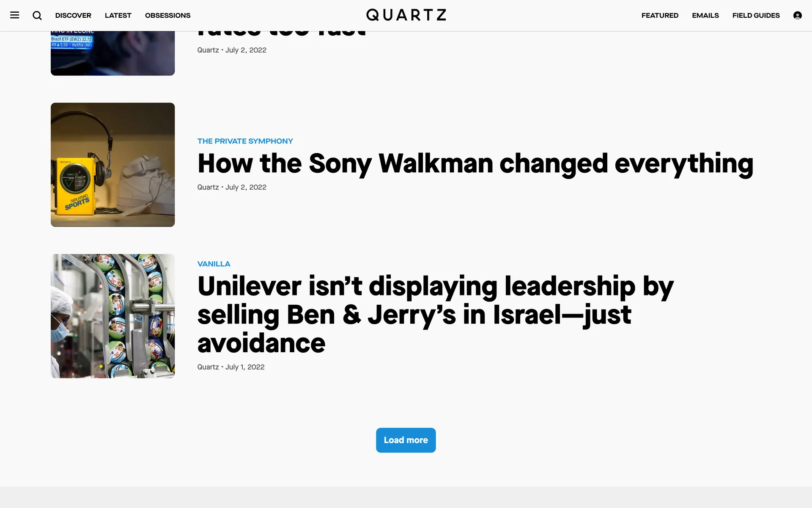Screen dimensions: 812x508
Task: Click the Quartz logo
Action: 406,15
